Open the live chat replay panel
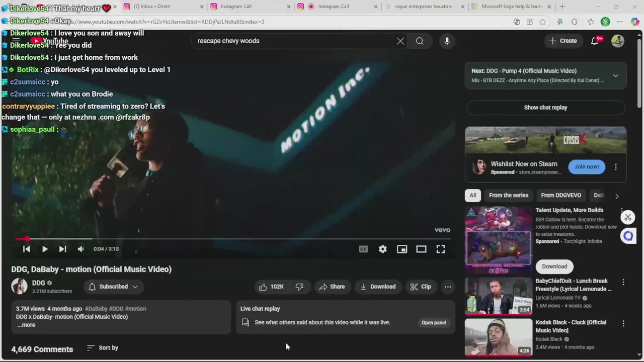 coord(434,323)
